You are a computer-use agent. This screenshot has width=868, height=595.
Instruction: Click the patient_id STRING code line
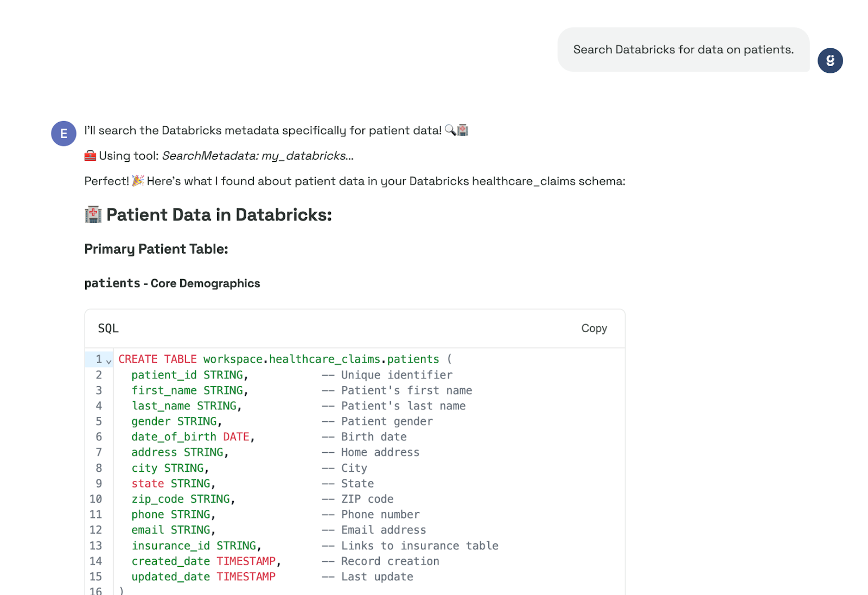point(189,375)
